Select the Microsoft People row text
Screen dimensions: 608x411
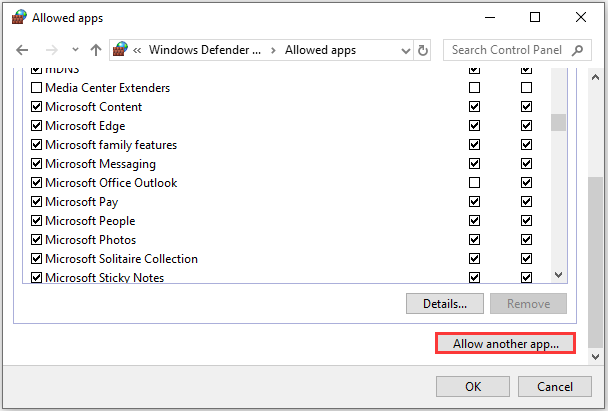[90, 221]
